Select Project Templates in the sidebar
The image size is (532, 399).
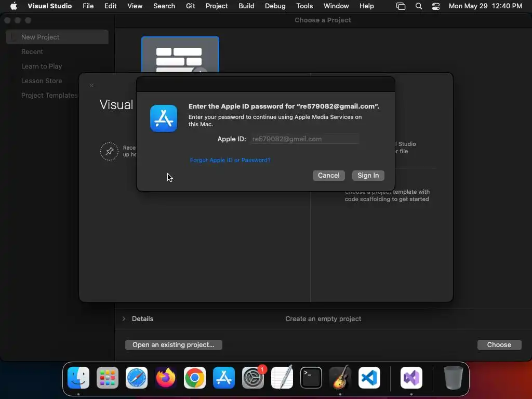pos(49,96)
